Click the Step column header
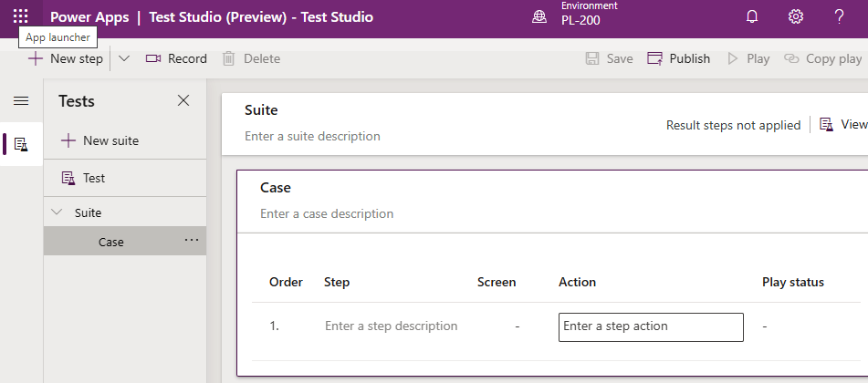The image size is (868, 383). tap(337, 283)
